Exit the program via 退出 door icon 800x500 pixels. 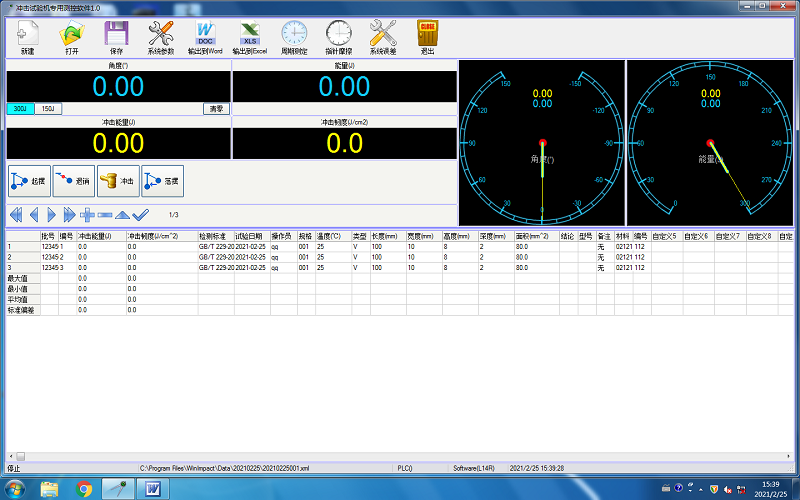click(427, 37)
